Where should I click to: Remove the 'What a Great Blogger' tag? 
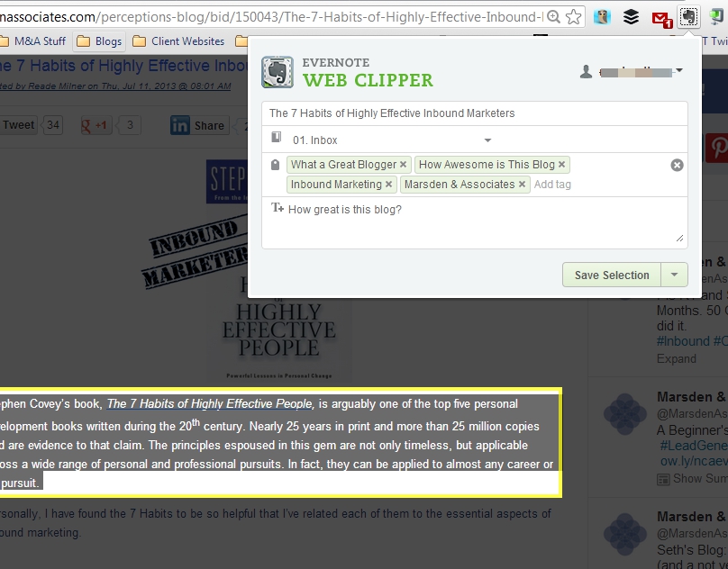tap(403, 165)
